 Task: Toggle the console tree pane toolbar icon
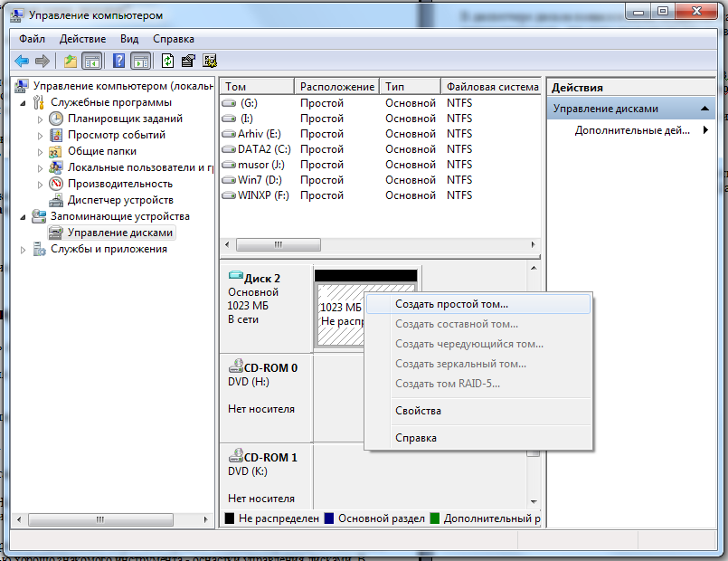coord(92,61)
